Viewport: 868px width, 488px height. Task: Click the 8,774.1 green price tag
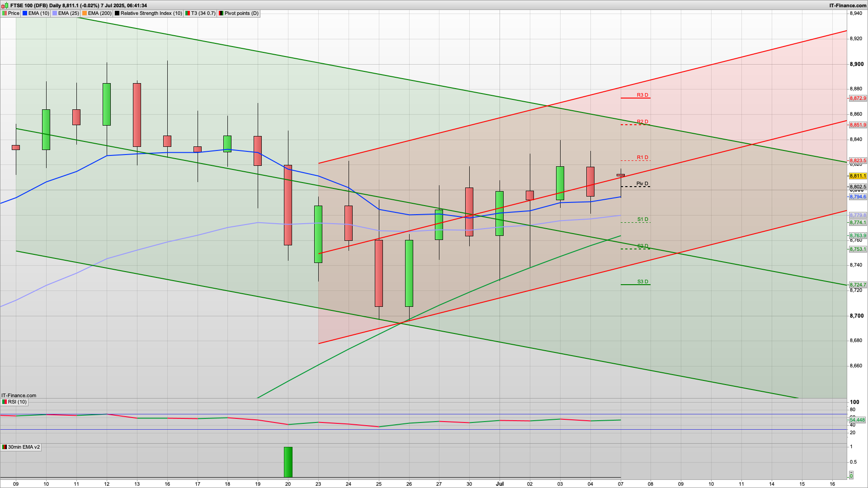coord(858,222)
